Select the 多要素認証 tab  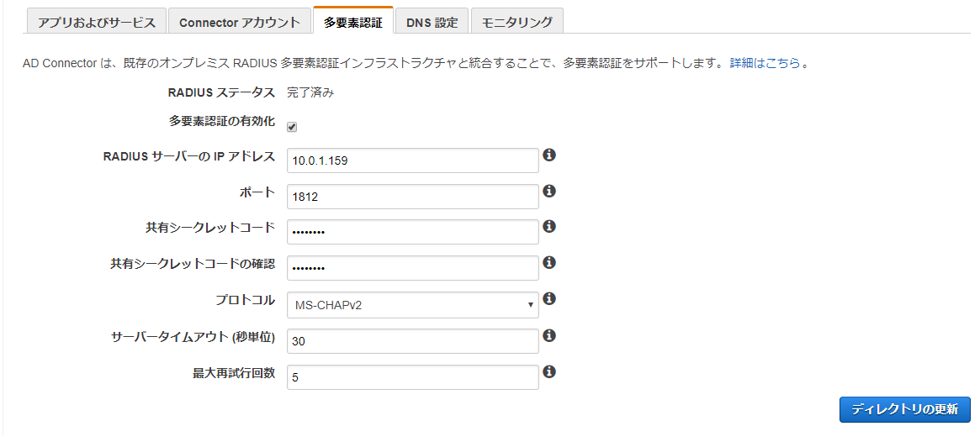tap(352, 23)
